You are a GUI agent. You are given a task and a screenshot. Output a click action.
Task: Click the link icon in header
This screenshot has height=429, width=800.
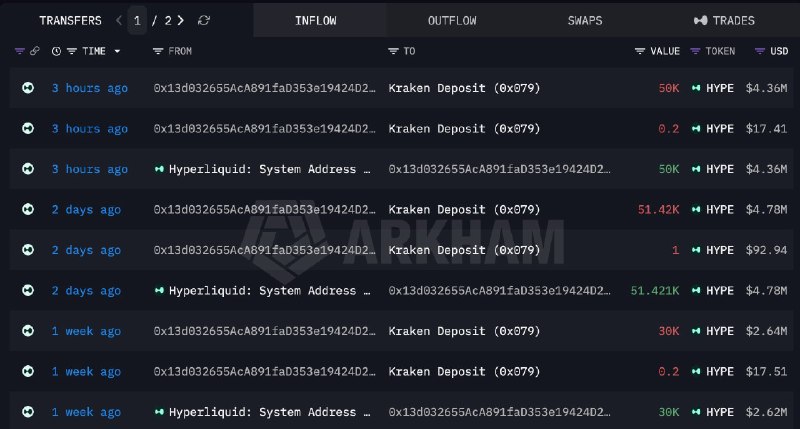pos(35,51)
